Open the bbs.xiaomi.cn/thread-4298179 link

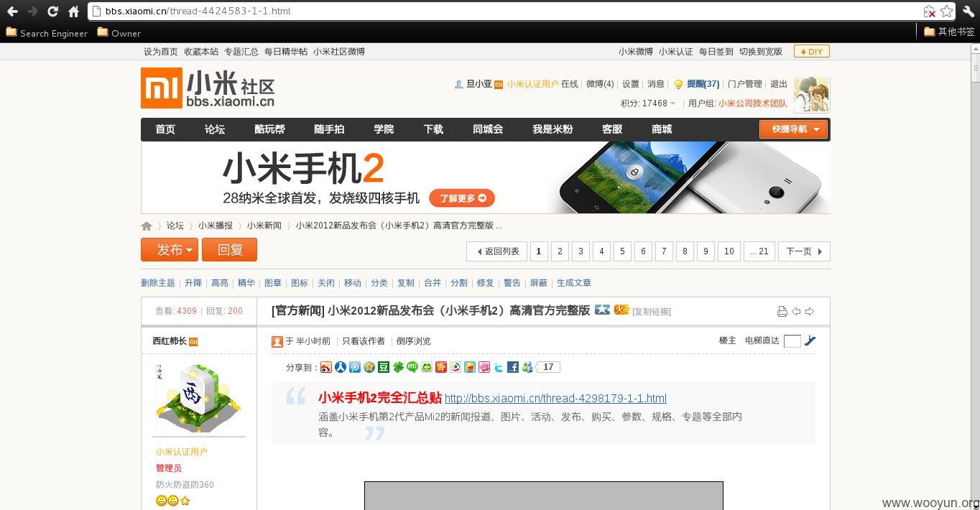coord(555,398)
